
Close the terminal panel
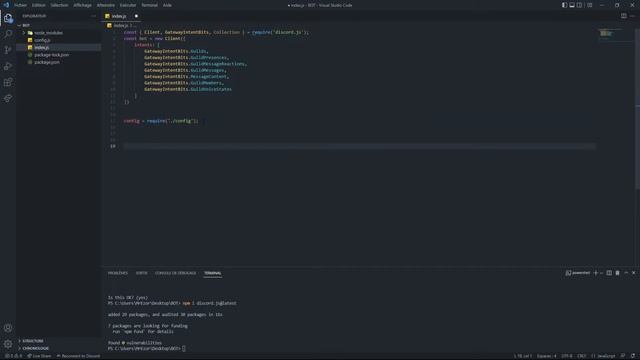[x=633, y=273]
